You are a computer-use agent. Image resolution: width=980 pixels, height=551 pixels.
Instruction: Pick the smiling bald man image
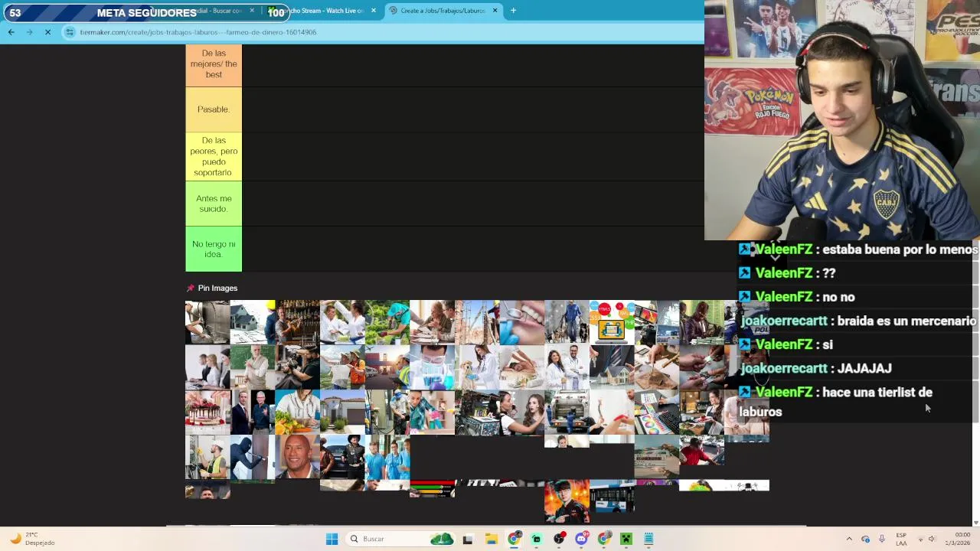click(x=298, y=458)
